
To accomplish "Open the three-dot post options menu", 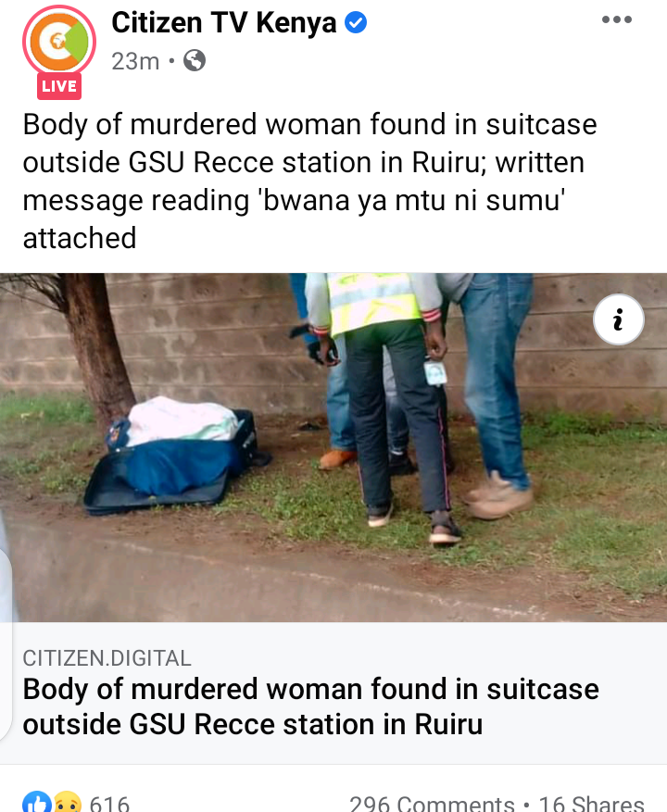I will pyautogui.click(x=617, y=19).
